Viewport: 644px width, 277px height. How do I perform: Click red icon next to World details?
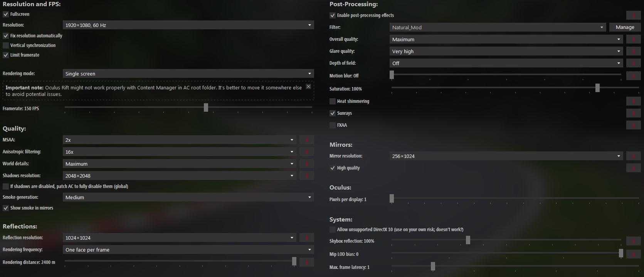click(x=307, y=164)
